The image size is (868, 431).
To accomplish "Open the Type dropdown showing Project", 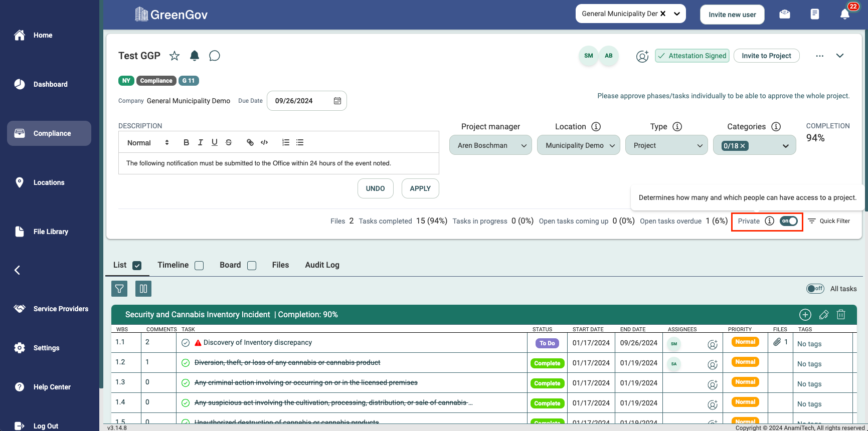I will coord(666,145).
